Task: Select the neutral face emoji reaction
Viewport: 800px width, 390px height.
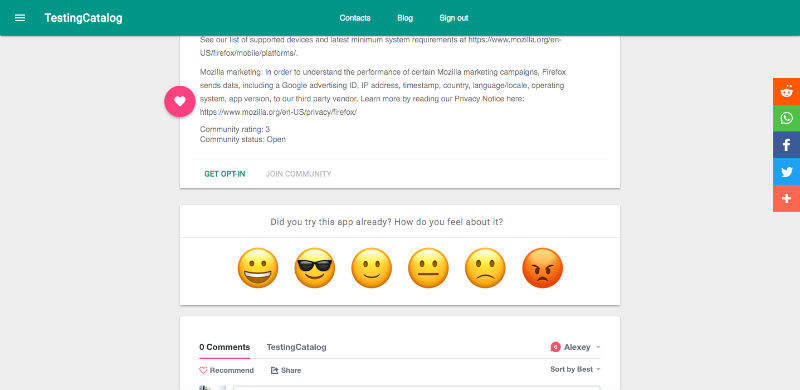Action: (x=428, y=268)
